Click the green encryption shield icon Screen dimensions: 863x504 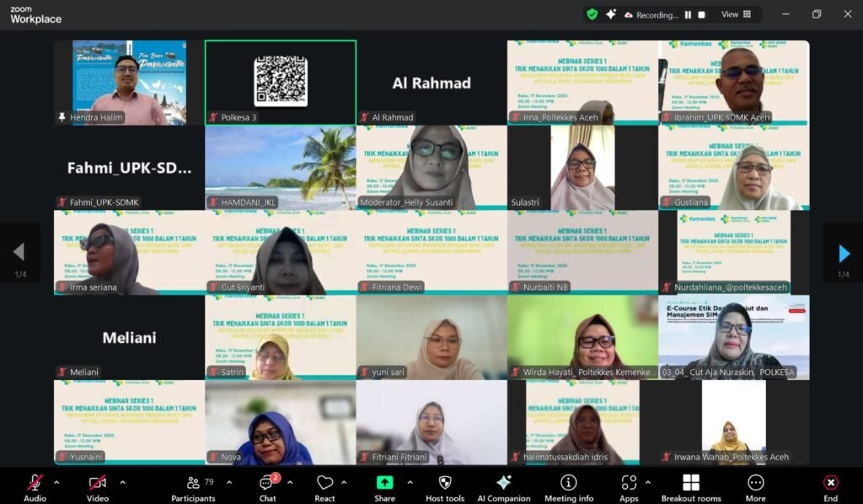[x=592, y=14]
